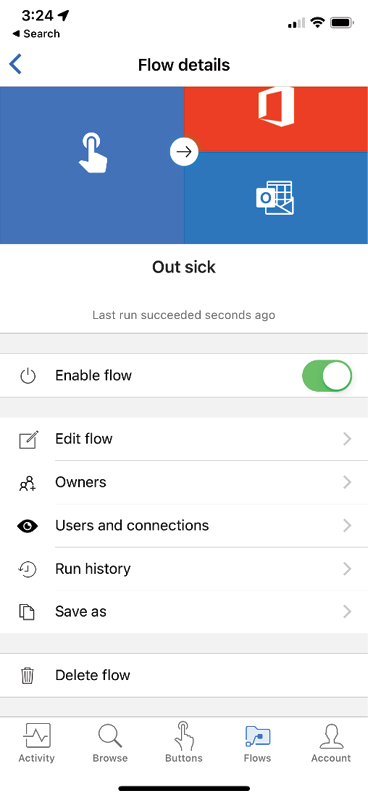Tap the arrow circle between the flow tiles
Viewport: 368px width, 799px height.
pos(184,152)
